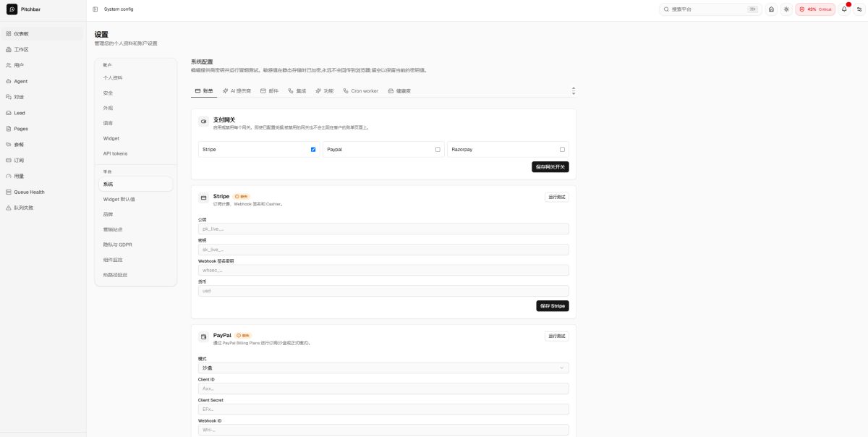Click the Pitchbar logo

point(12,9)
